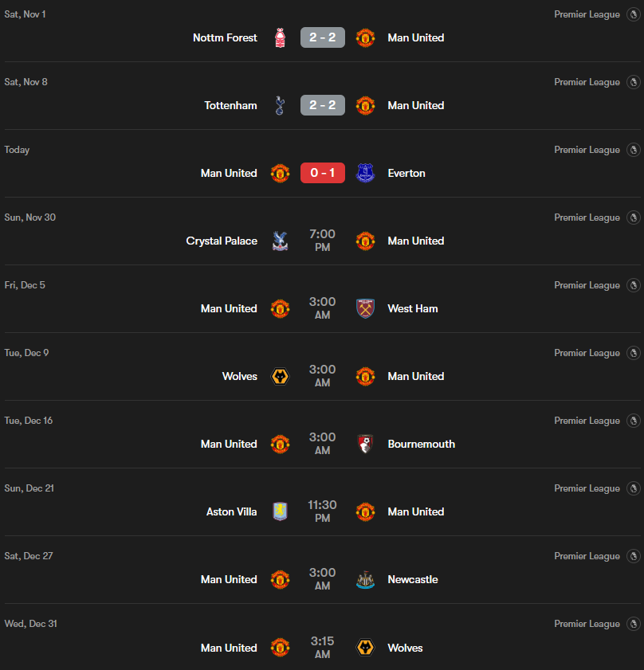Click the Aston Villa club crest
The image size is (644, 670).
[280, 511]
